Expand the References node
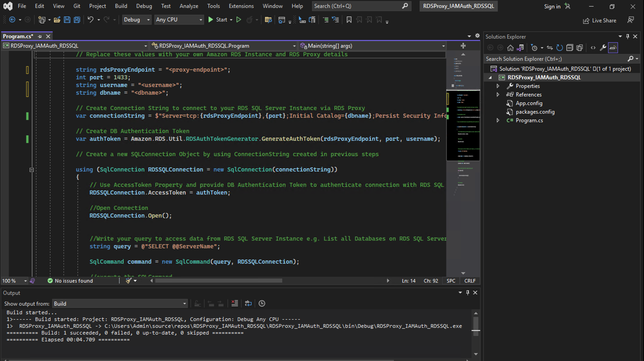 [498, 95]
